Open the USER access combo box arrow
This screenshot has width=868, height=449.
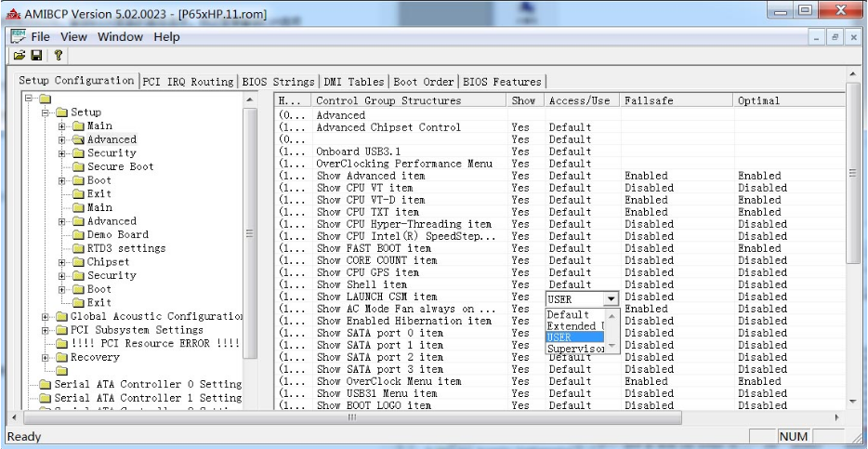pos(611,299)
